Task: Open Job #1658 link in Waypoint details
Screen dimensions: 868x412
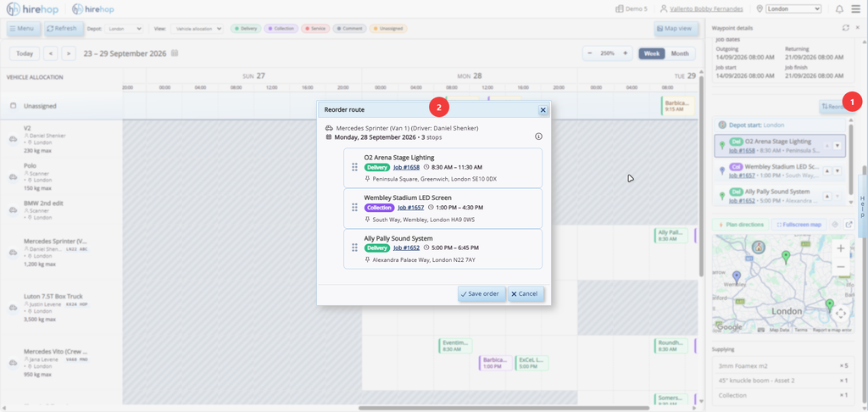Action: coord(742,150)
